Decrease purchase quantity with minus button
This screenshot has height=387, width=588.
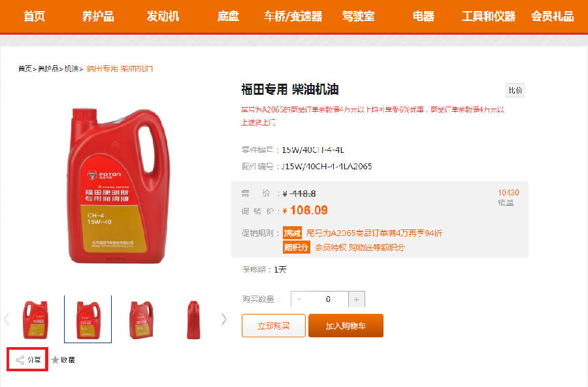pyautogui.click(x=299, y=299)
